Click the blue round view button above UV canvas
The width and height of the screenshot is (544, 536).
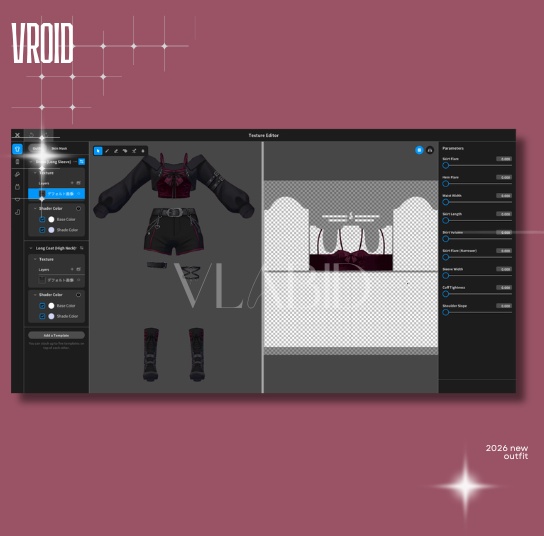(x=419, y=150)
